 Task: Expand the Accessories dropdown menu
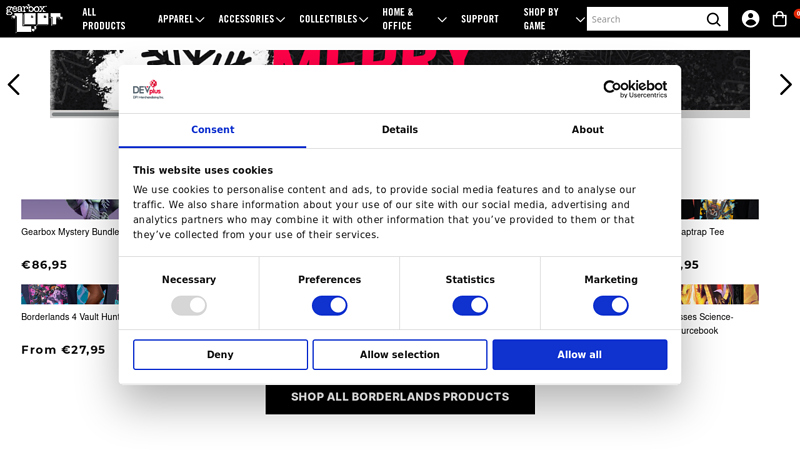coord(252,19)
